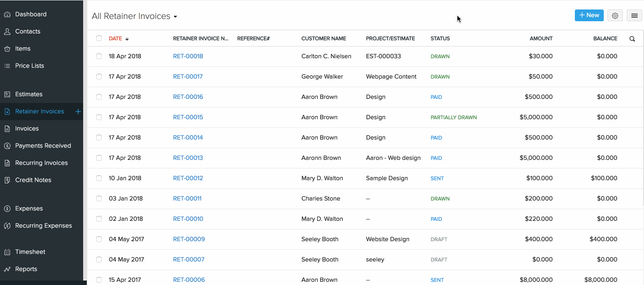Toggle the select-all checkbox in header
The width and height of the screenshot is (644, 285).
coord(99,38)
